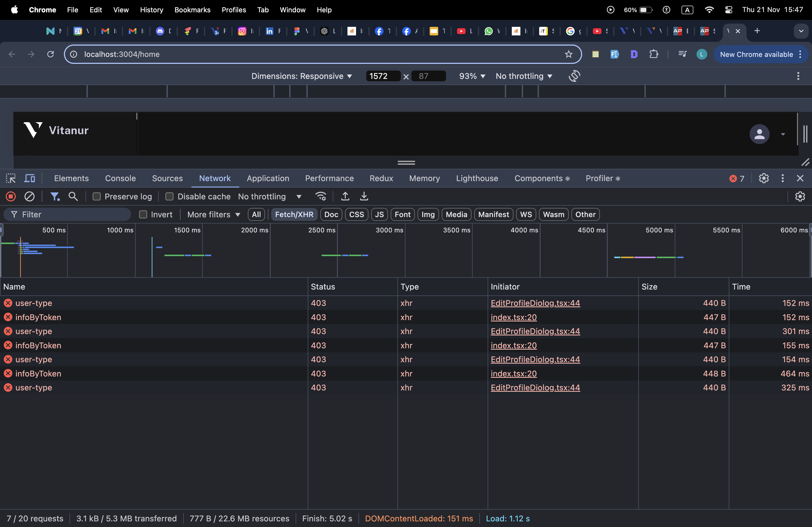Toggle the Fetch/XHR filter

[294, 214]
